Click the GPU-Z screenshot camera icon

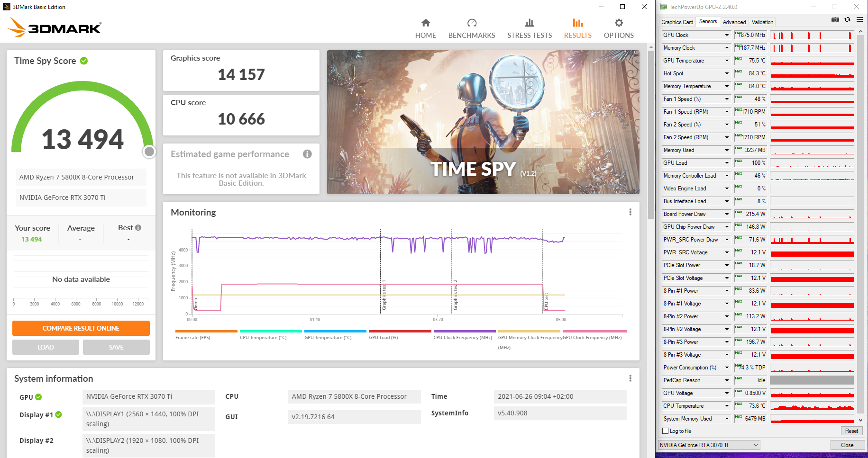click(835, 20)
